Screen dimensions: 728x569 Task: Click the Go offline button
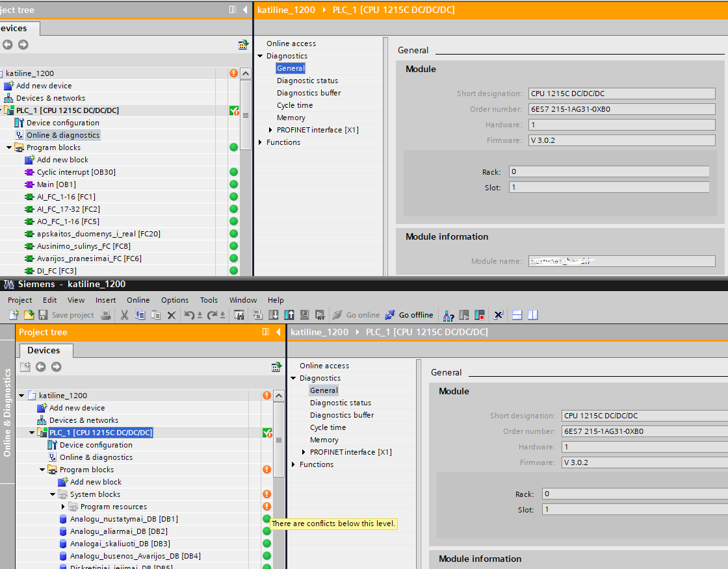[409, 315]
